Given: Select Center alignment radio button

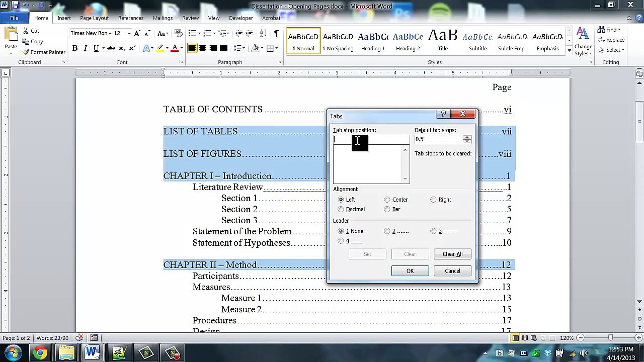Looking at the screenshot, I should point(387,200).
